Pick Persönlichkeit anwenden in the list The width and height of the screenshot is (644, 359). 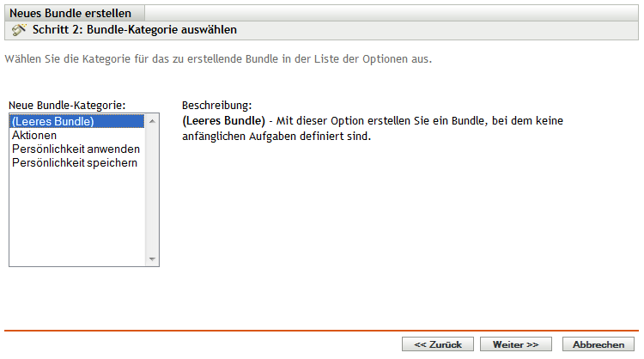point(76,149)
